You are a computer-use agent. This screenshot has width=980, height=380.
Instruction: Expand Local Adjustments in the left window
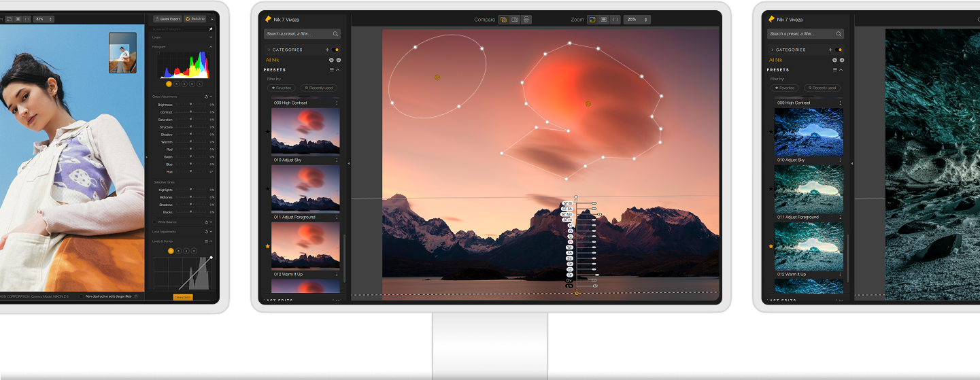(x=210, y=232)
